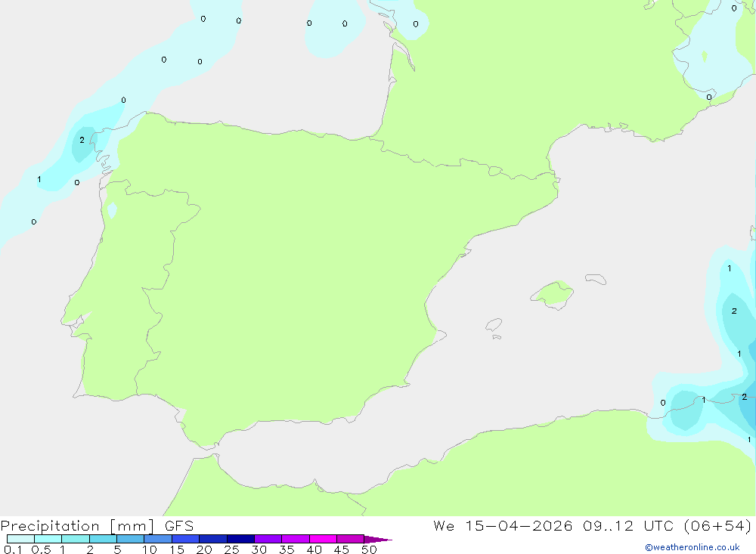Screen dimensions: 756x554
Task: Click the "0.1" legend scale label
Action: [13, 549]
